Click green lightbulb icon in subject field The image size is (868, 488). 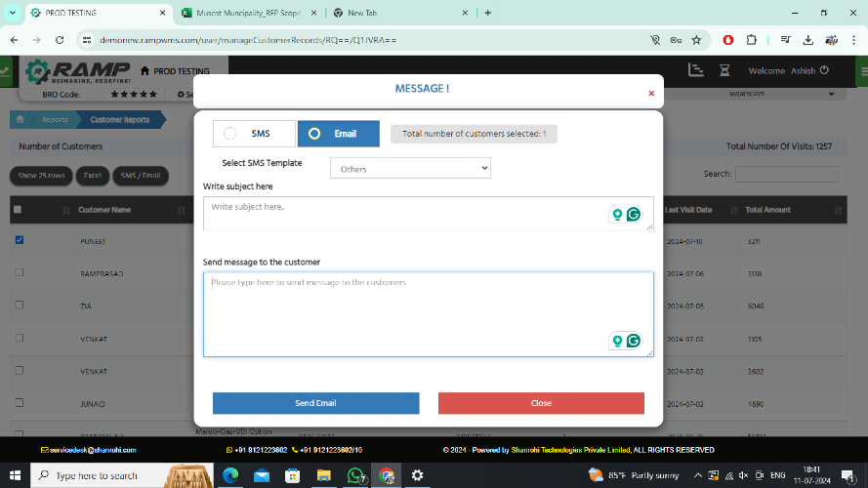(x=617, y=214)
